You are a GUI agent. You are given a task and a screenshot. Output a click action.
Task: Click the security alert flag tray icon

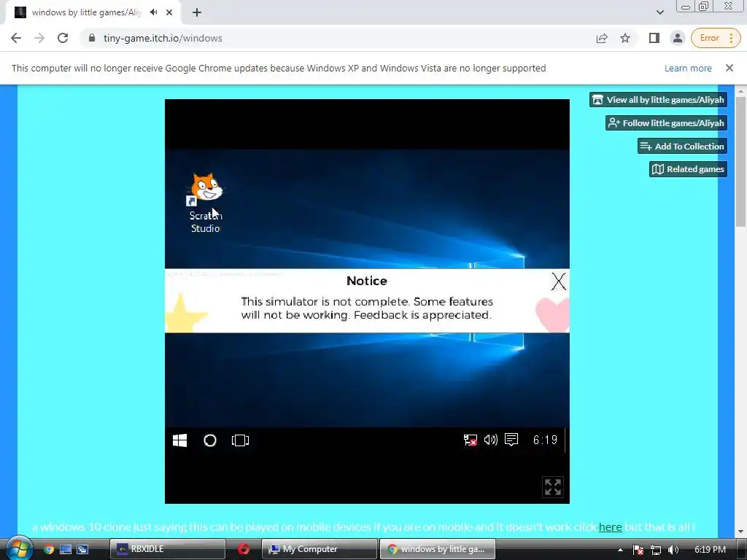point(638,550)
